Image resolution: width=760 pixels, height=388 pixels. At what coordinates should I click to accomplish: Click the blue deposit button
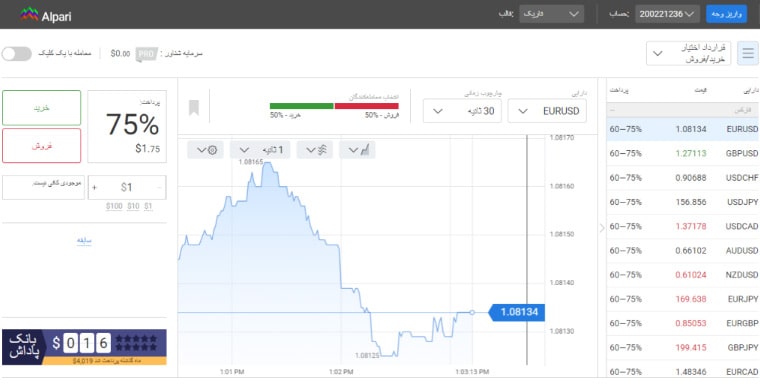pyautogui.click(x=727, y=14)
